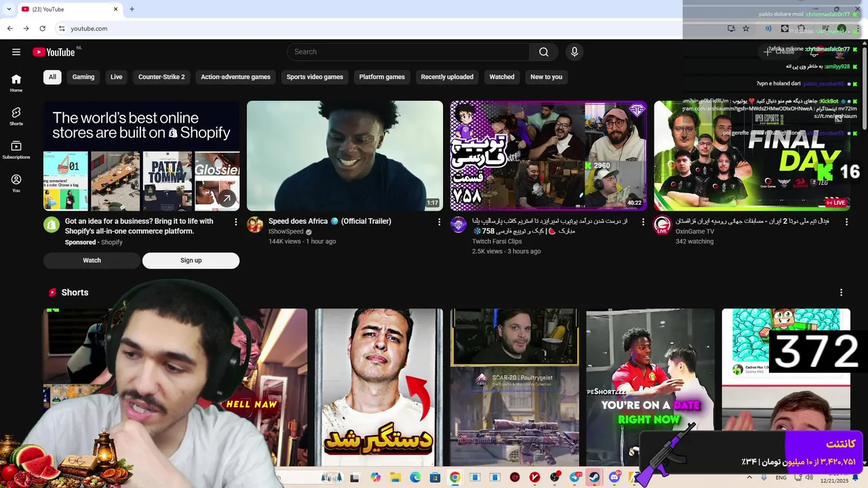This screenshot has height=488, width=868.
Task: Open the You're on a date short
Action: (x=650, y=388)
